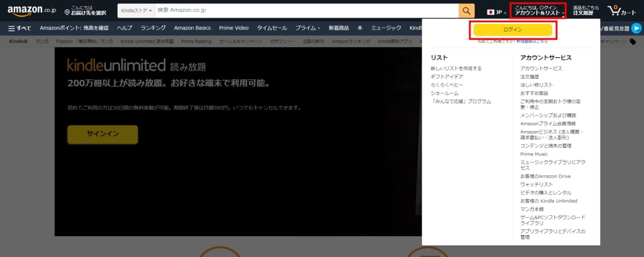Open Fliptoon「毎日無料」マンガ

pyautogui.click(x=85, y=42)
